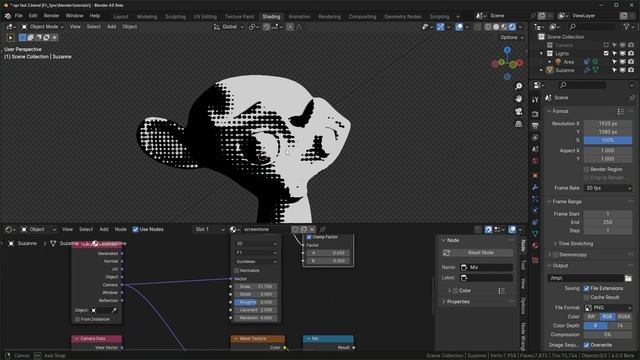Open the Frame Rate 30 fps dropdown

pyautogui.click(x=608, y=188)
